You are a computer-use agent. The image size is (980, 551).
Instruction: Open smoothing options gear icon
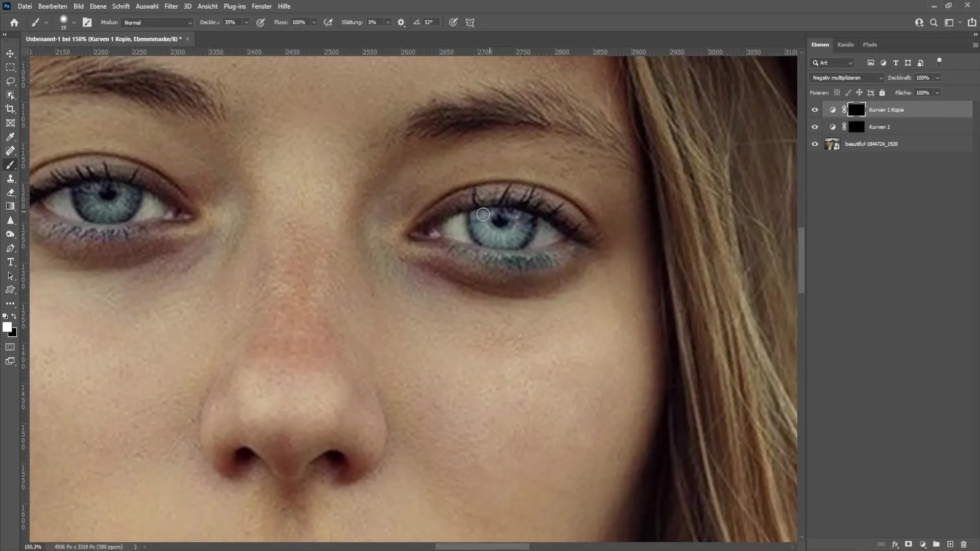point(401,22)
